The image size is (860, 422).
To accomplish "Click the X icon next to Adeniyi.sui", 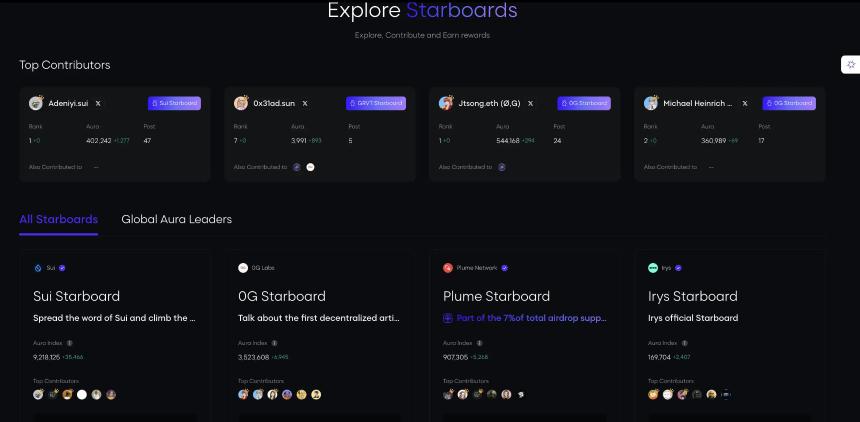I will click(98, 103).
